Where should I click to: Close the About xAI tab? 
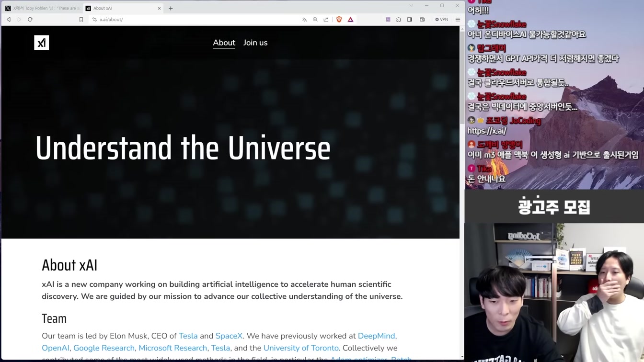pos(159,8)
